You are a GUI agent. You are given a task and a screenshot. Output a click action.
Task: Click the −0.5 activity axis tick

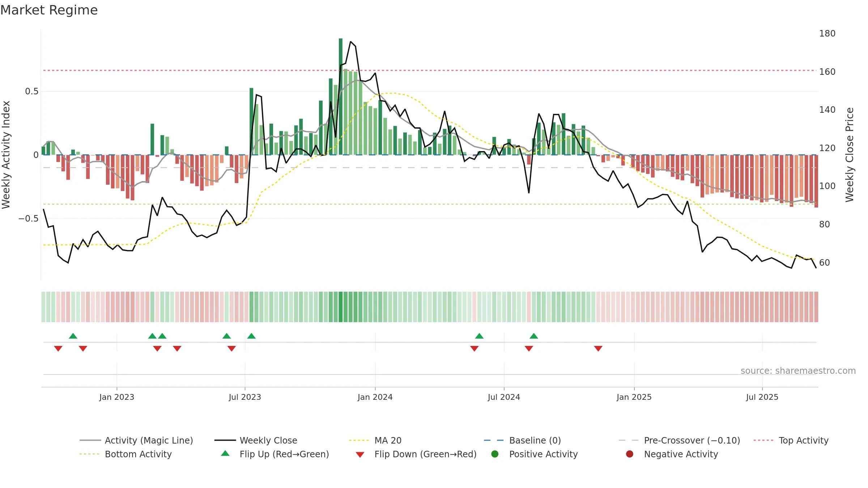(x=29, y=219)
